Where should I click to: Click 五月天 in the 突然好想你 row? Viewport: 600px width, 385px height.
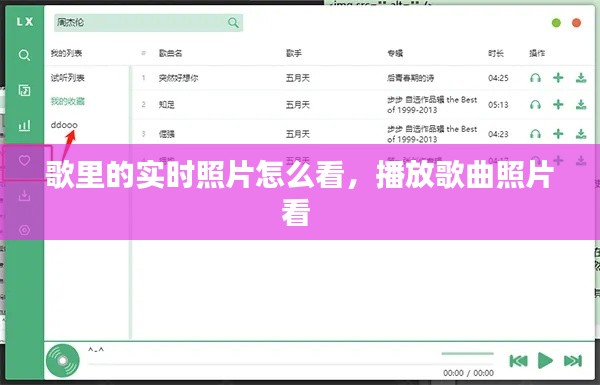point(298,78)
